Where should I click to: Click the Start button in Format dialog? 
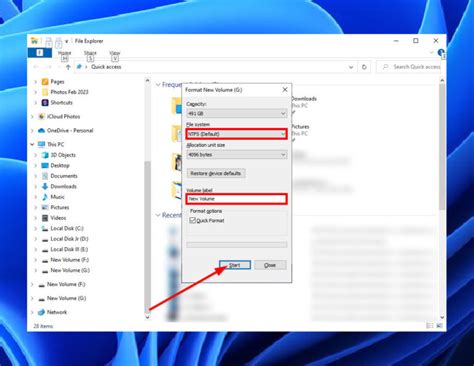235,265
